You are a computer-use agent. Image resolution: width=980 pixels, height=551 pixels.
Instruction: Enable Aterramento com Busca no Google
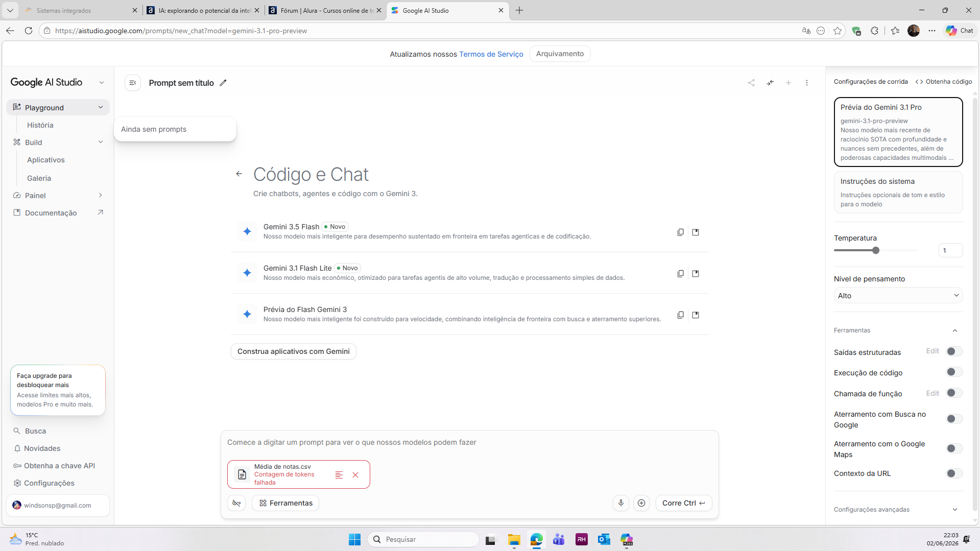[x=954, y=419]
